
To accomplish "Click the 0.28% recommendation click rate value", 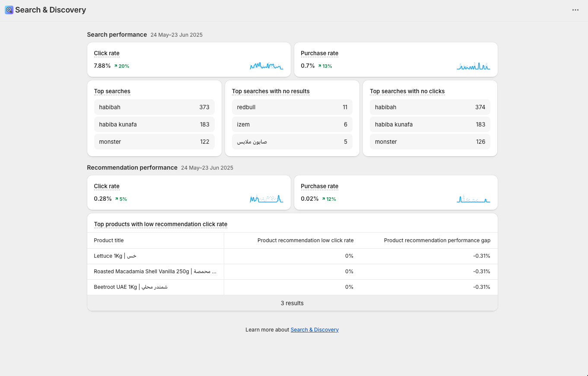I will pyautogui.click(x=103, y=199).
